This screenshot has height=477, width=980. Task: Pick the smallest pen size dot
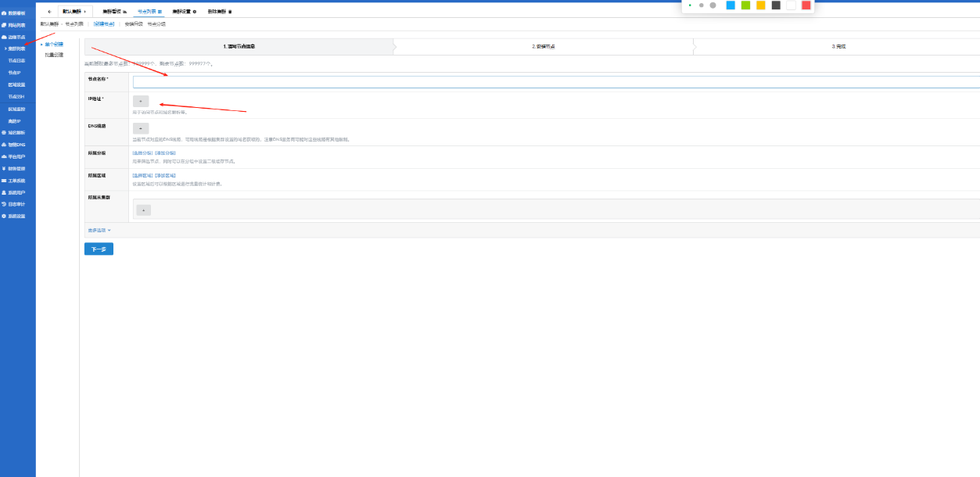click(690, 5)
